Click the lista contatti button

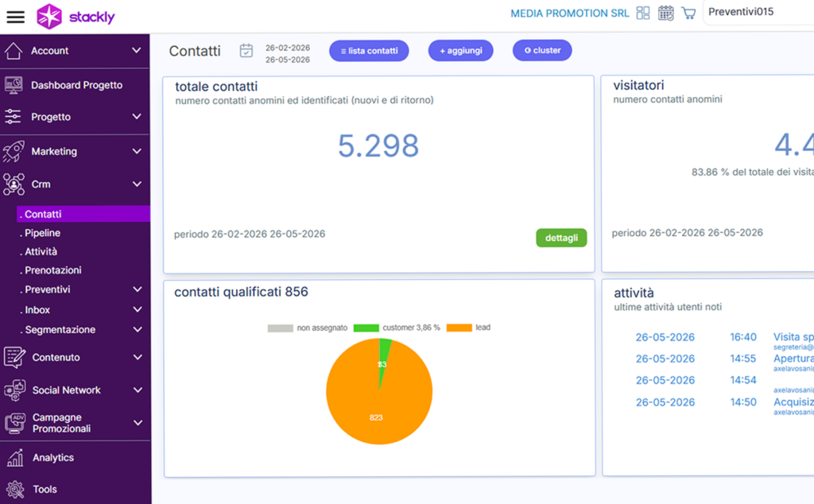point(369,51)
